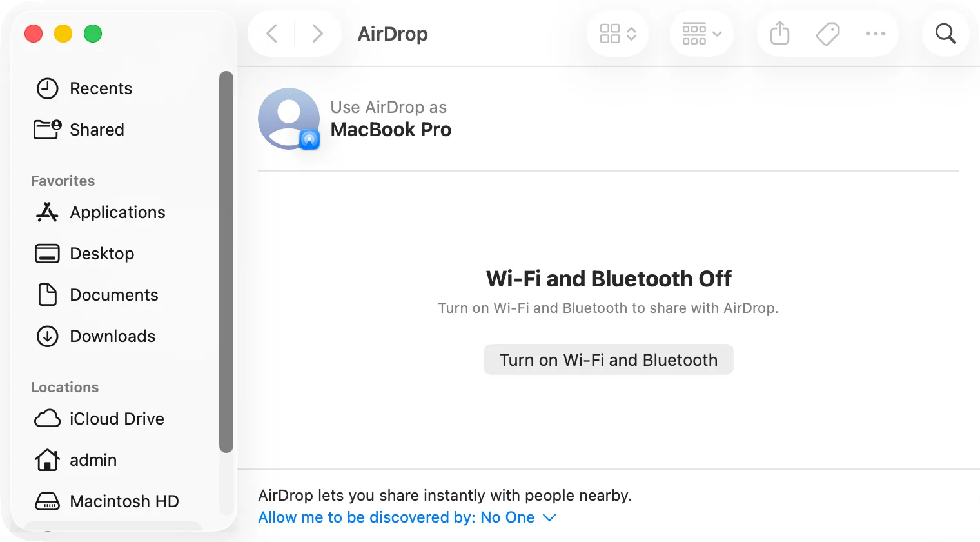Click the Share toolbar icon

779,34
